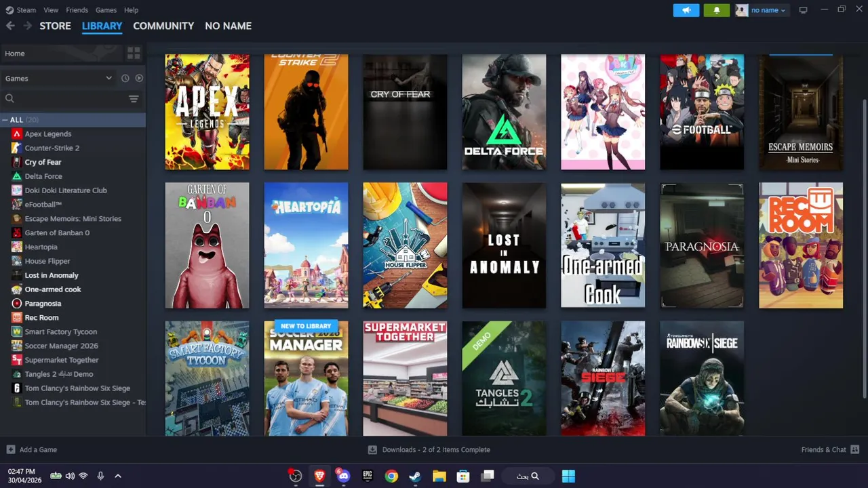Viewport: 868px width, 488px height.
Task: Open the File Explorer taskbar icon
Action: coord(439,476)
